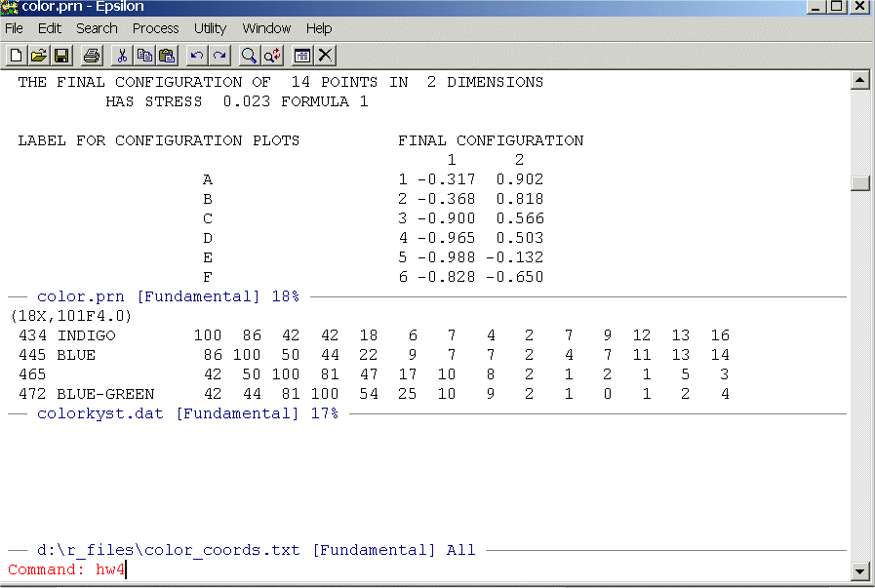Cut selection with the scissors icon
Viewport: 875px width, 588px height.
click(122, 56)
